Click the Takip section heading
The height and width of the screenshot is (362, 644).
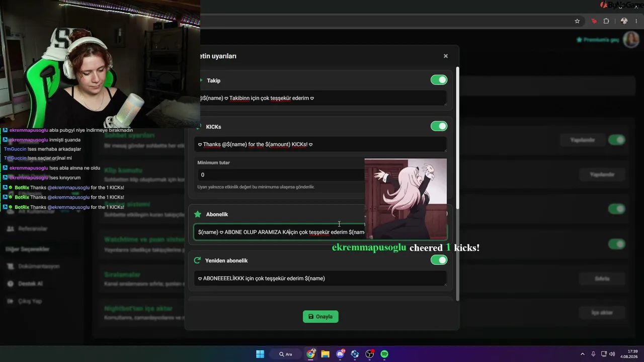tap(213, 80)
